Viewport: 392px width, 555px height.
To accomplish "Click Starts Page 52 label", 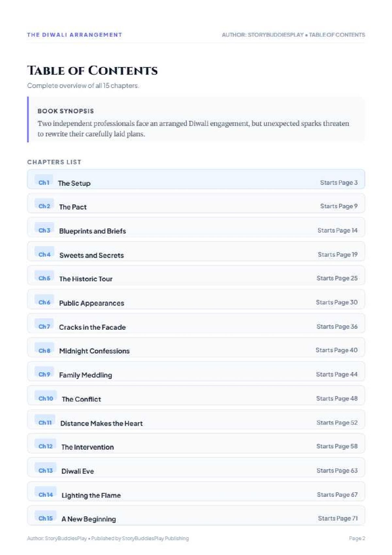I will click(x=337, y=423).
